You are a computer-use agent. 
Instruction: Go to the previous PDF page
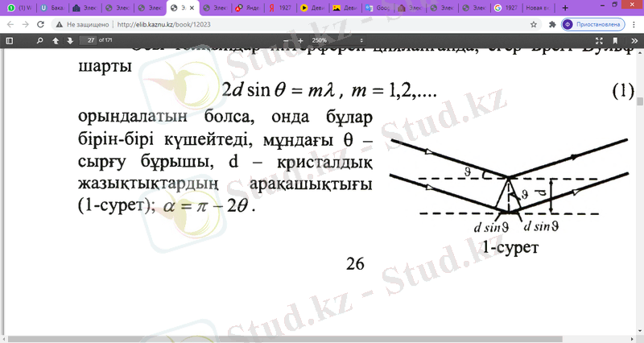click(x=56, y=39)
